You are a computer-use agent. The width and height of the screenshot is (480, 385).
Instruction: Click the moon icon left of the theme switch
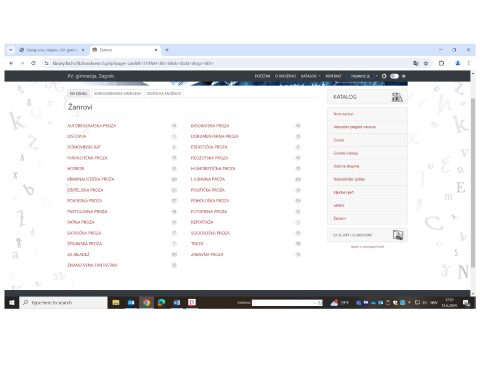click(x=384, y=76)
